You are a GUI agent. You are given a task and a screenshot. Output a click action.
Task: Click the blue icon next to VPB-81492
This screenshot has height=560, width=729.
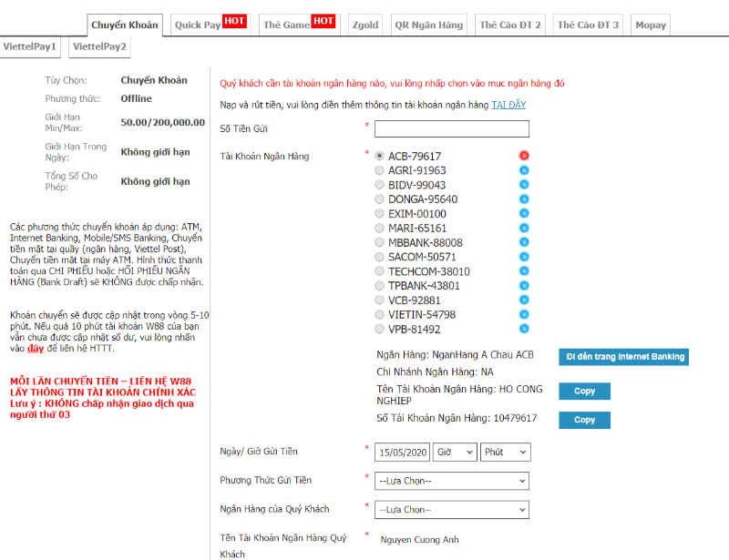coord(524,329)
